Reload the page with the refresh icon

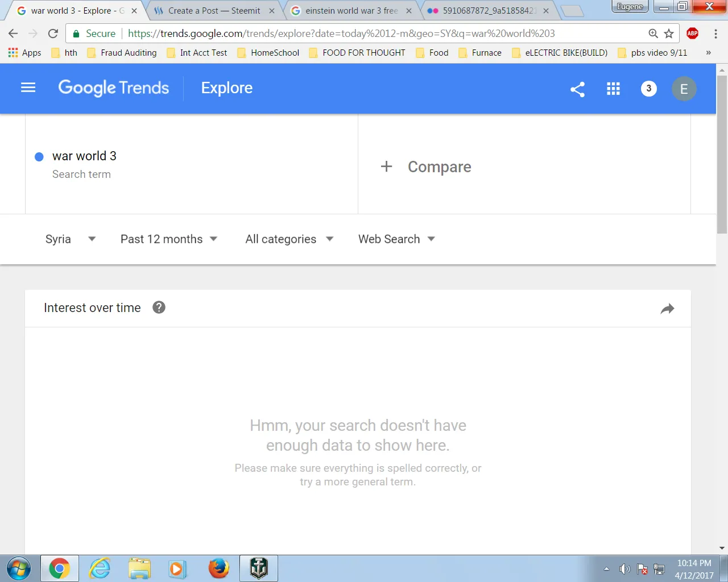coord(53,34)
